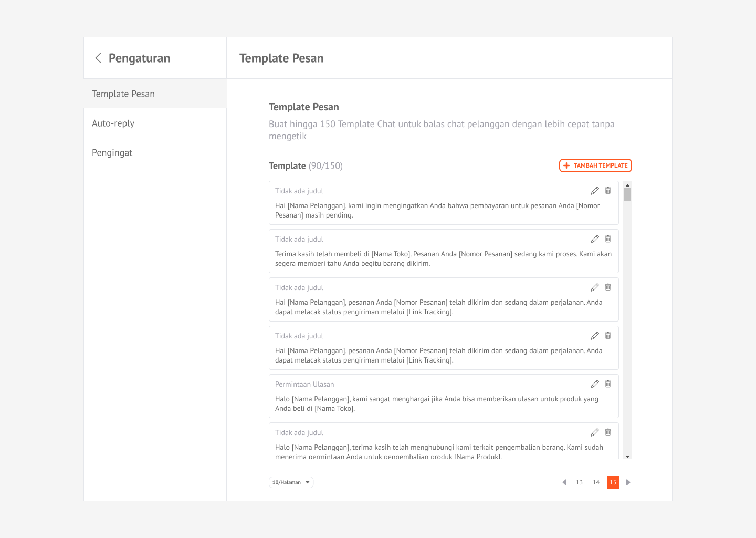Click the scrollbar down arrow in template list
This screenshot has height=538, width=756.
point(627,456)
